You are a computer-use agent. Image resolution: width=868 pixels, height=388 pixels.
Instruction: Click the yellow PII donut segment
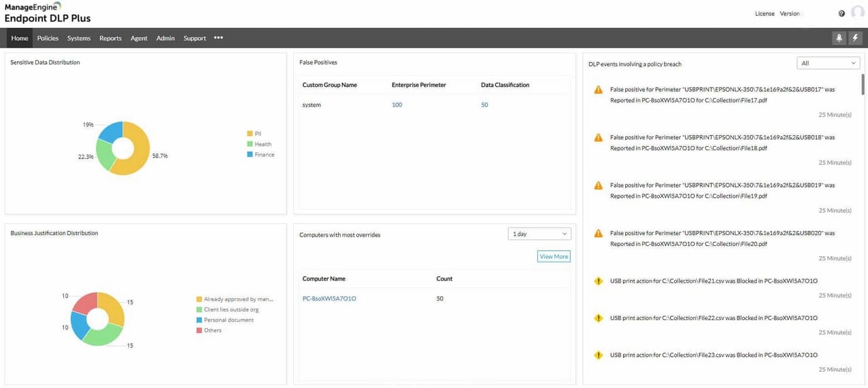coord(140,153)
